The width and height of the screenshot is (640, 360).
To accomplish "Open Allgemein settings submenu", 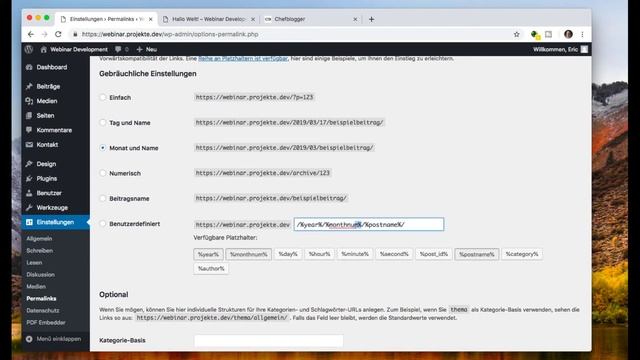I will point(39,239).
